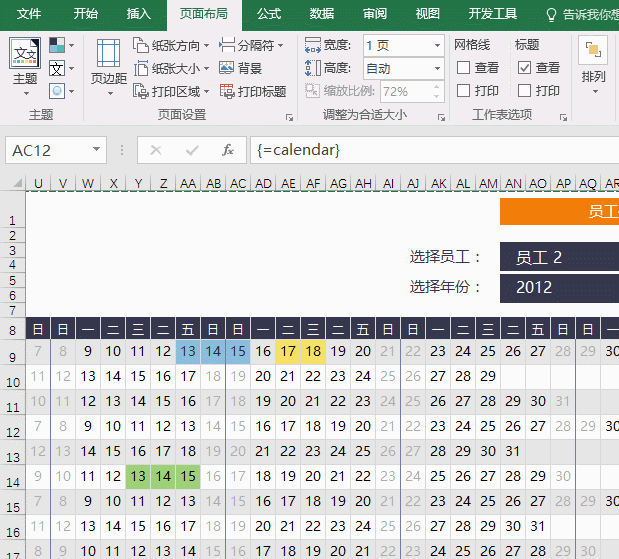The image size is (619, 559).
Task: Click the Name Box showing AC12
Action: pyautogui.click(x=49, y=150)
